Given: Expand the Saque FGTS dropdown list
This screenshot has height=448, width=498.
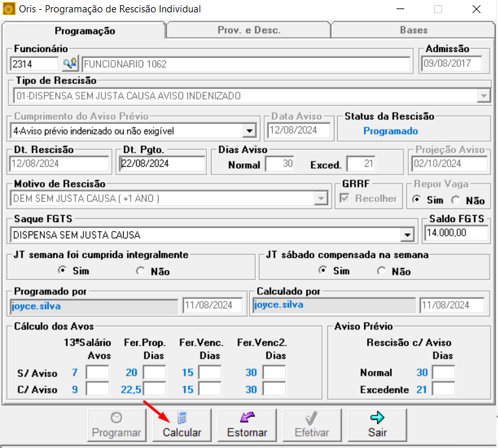Looking at the screenshot, I should pos(408,235).
